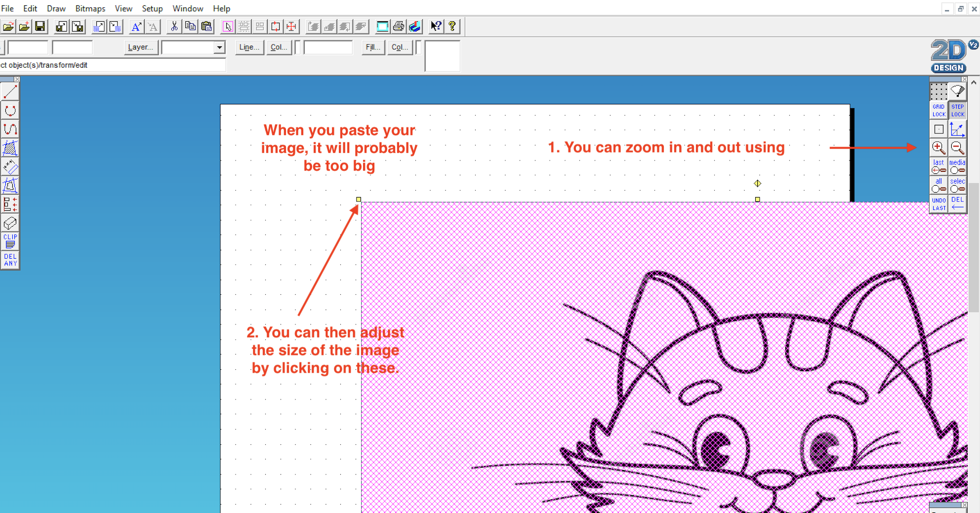980x513 pixels.
Task: Open the Edit menu
Action: click(x=30, y=8)
